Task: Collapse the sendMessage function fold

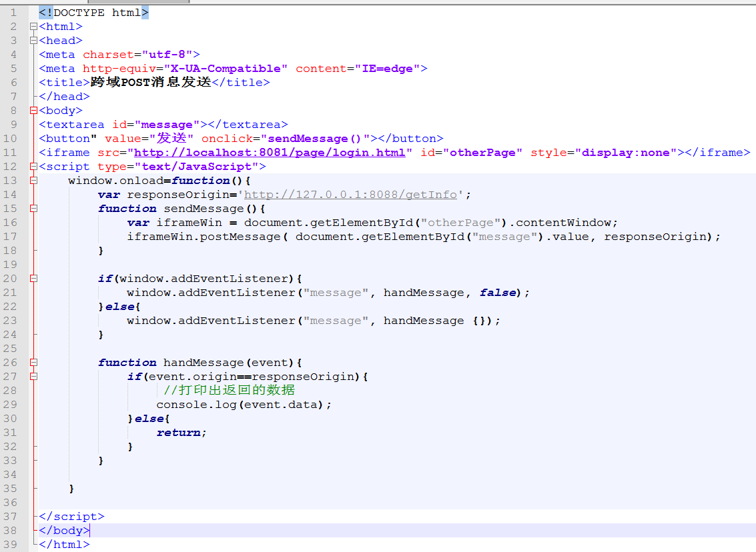Action: (x=33, y=208)
